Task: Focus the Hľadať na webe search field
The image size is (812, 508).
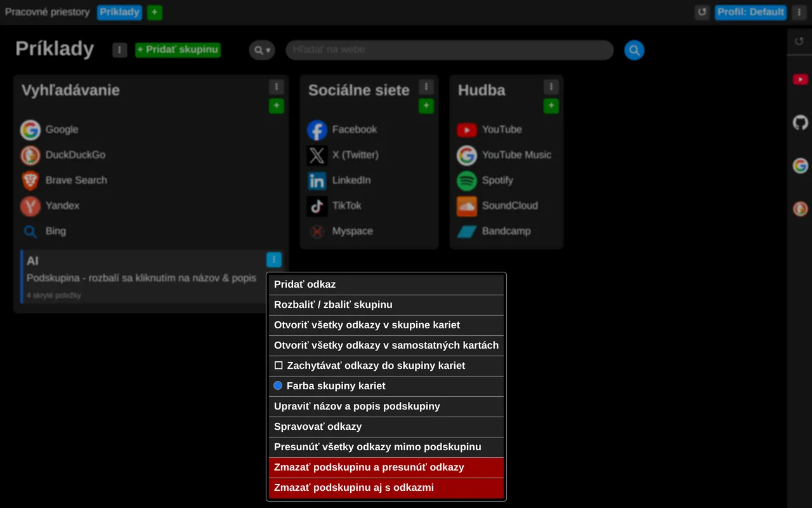Action: coord(450,50)
